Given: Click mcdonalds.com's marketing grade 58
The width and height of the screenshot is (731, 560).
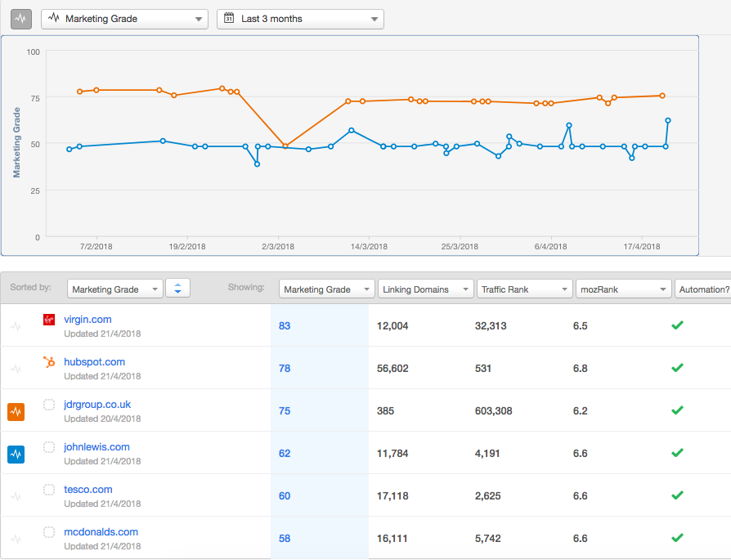Looking at the screenshot, I should (285, 539).
